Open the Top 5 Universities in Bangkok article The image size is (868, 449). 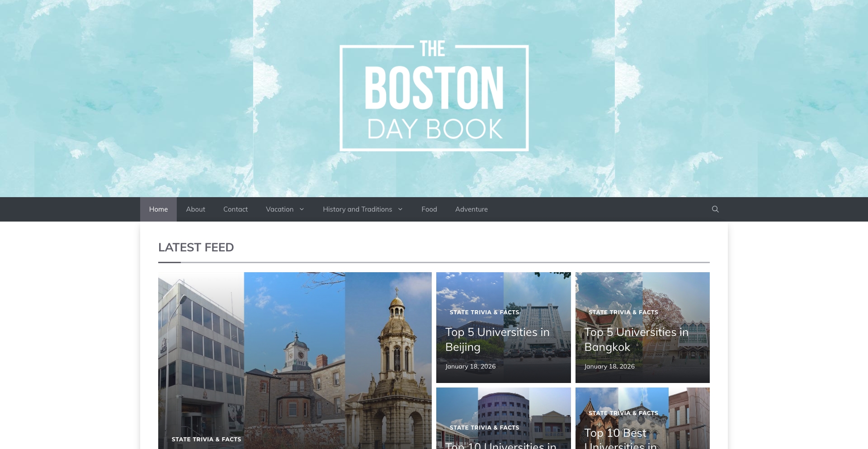(636, 339)
